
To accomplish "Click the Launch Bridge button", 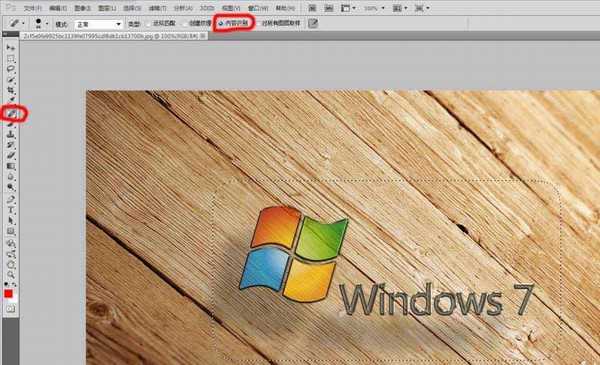I will point(312,8).
